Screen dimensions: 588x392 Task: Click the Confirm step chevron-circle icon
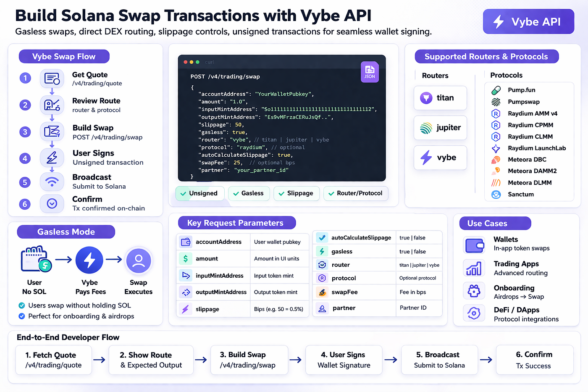coord(52,204)
